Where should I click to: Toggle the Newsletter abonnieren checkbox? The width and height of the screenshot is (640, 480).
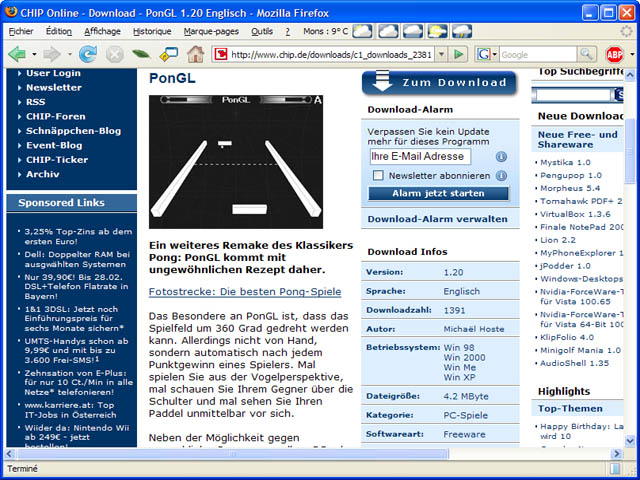coord(378,176)
